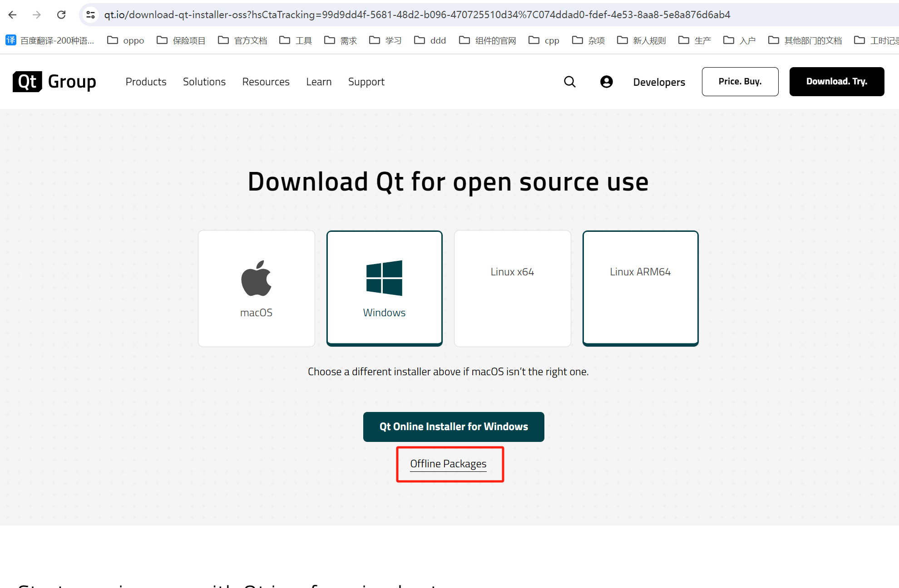
Task: Click the Download. Try. button
Action: 837,82
